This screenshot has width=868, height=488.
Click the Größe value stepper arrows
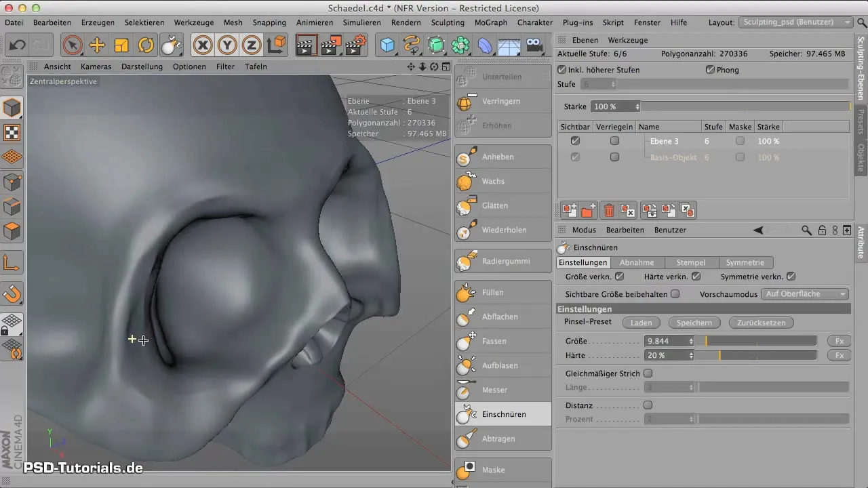[691, 341]
